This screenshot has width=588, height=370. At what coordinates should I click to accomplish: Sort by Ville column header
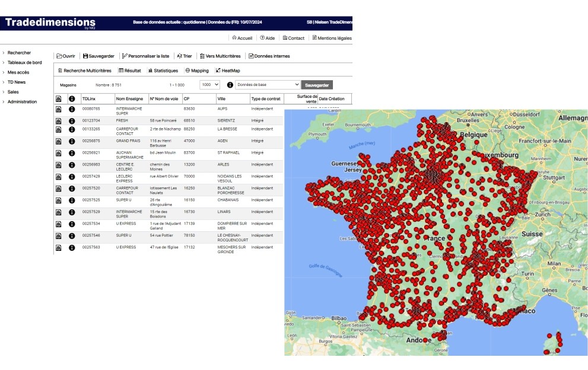(x=221, y=99)
